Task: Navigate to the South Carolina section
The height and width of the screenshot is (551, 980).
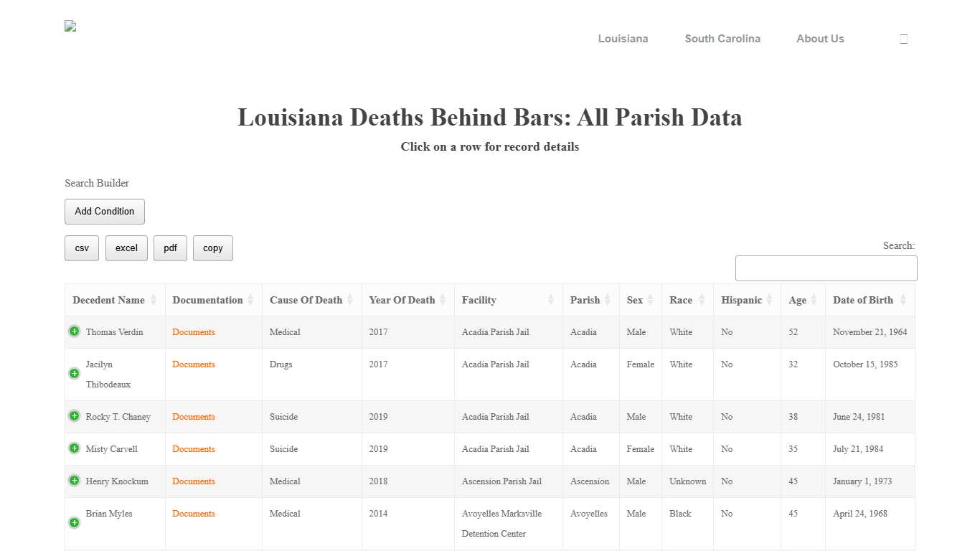Action: point(722,39)
